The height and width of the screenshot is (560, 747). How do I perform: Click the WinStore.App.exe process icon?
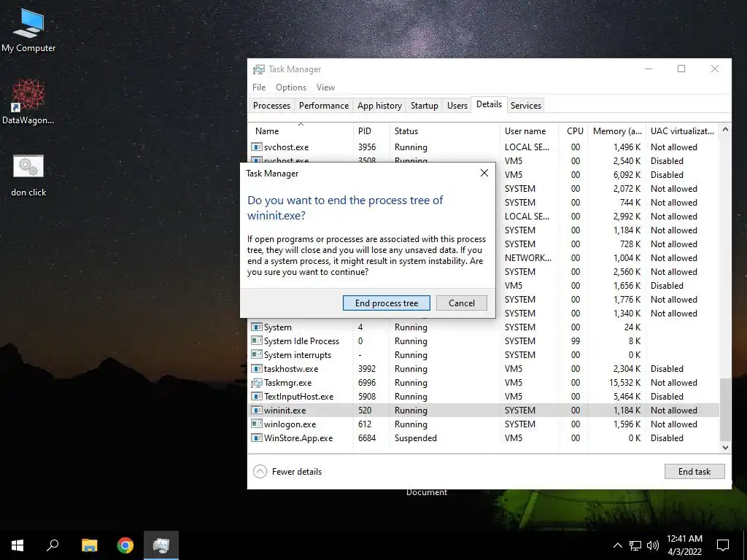click(257, 437)
